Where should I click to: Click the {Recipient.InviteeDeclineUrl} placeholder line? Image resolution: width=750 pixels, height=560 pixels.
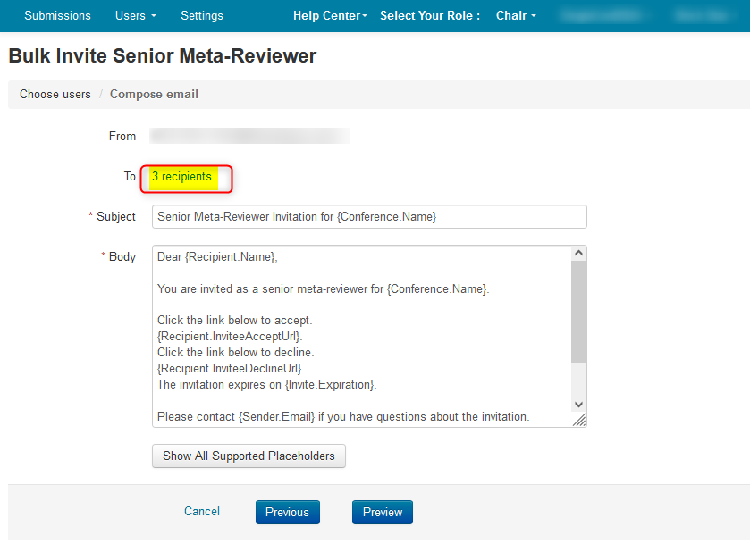[x=231, y=368]
